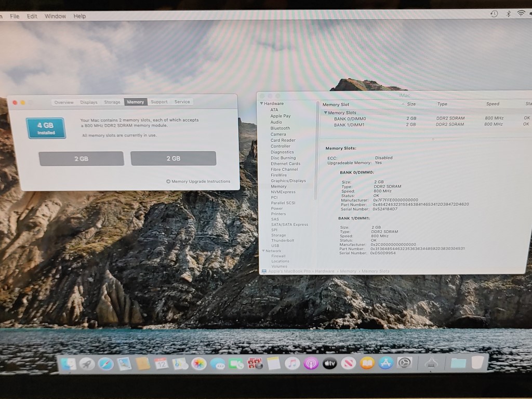Image resolution: width=532 pixels, height=399 pixels.
Task: Open FaceTime in the dock
Action: (236, 364)
